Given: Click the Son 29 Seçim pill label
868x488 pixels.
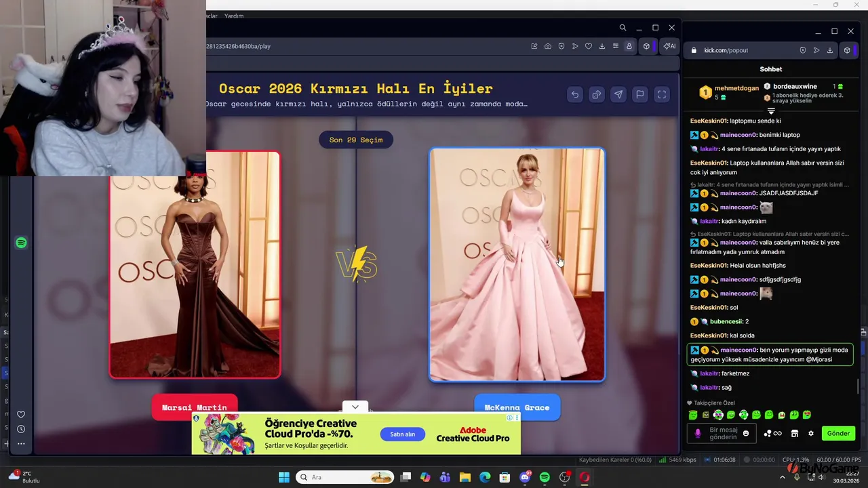Looking at the screenshot, I should 356,140.
